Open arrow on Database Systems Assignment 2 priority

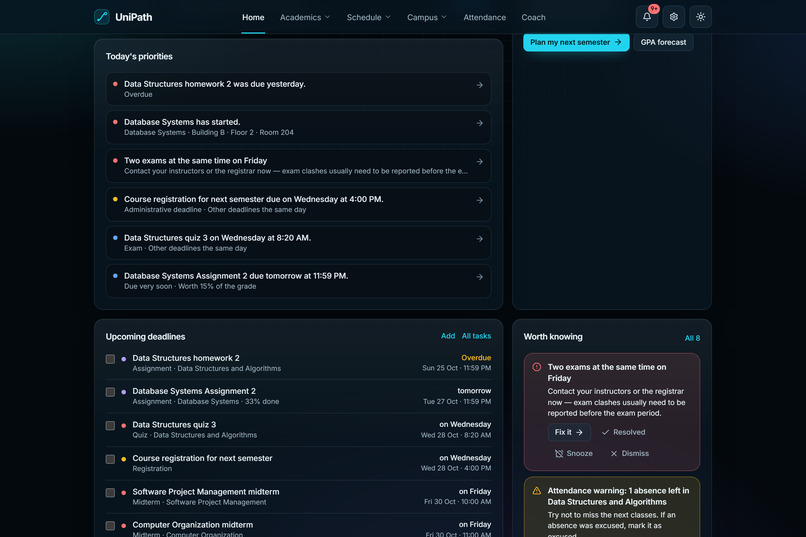point(479,277)
